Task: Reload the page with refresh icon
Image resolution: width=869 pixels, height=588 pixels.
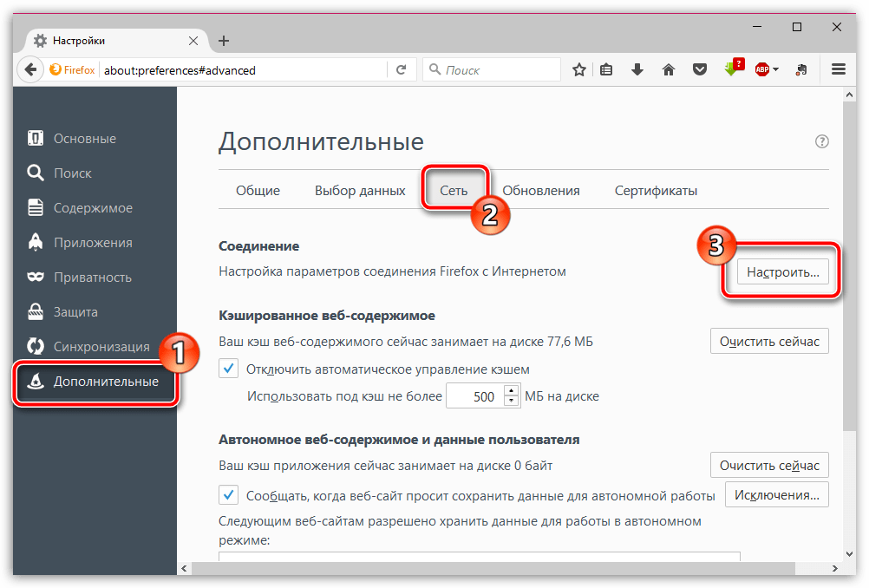Action: 401,70
